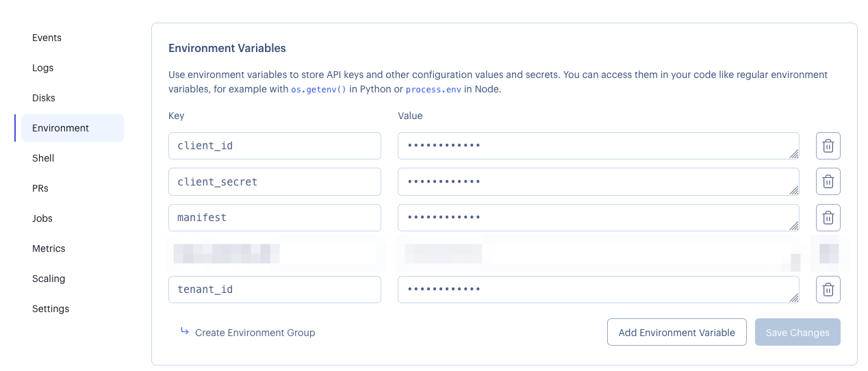This screenshot has height=371, width=868.
Task: Delete the tenant_id variable
Action: click(828, 290)
